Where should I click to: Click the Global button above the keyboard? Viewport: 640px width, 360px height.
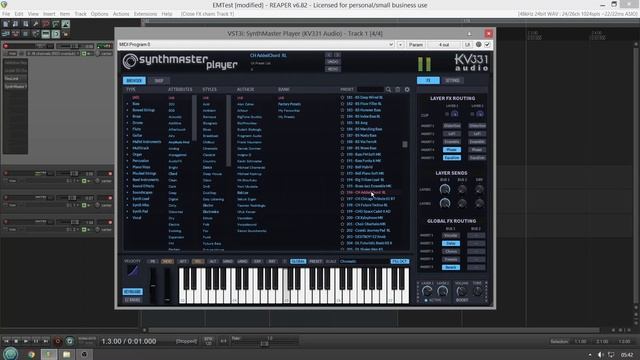tap(298, 261)
